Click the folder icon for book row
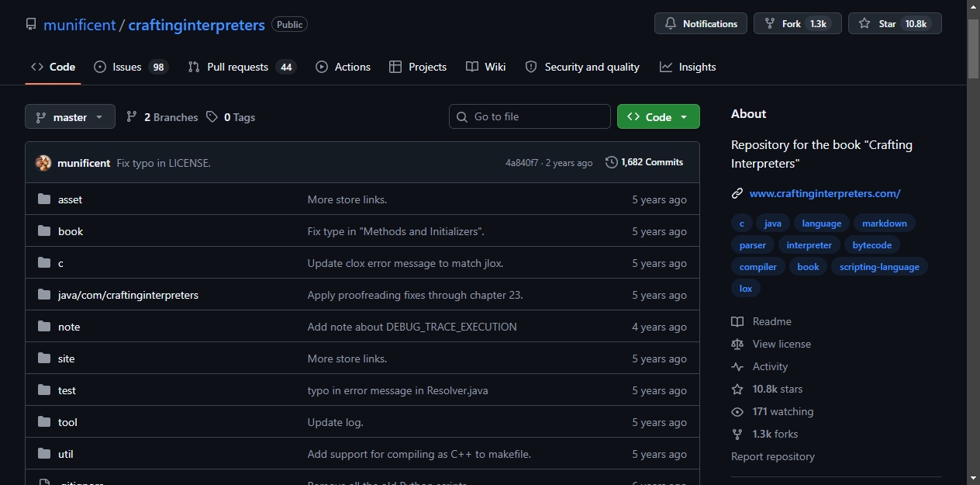The image size is (980, 485). click(x=44, y=231)
